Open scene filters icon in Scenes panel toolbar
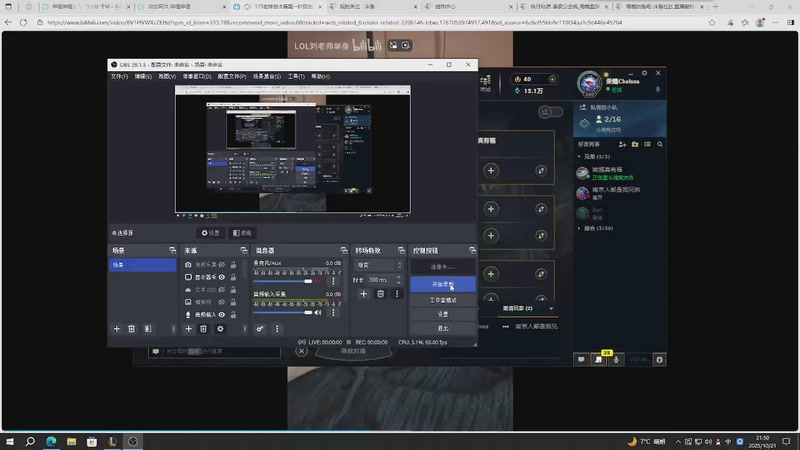 coord(147,329)
